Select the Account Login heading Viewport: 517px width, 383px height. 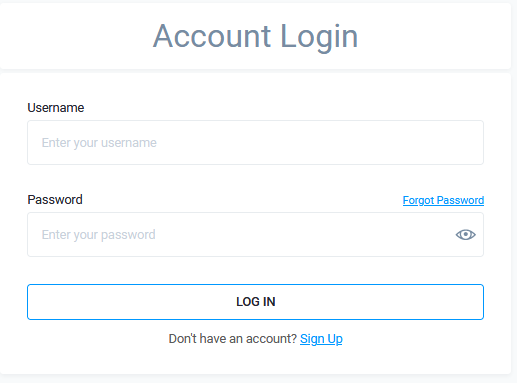coord(255,36)
